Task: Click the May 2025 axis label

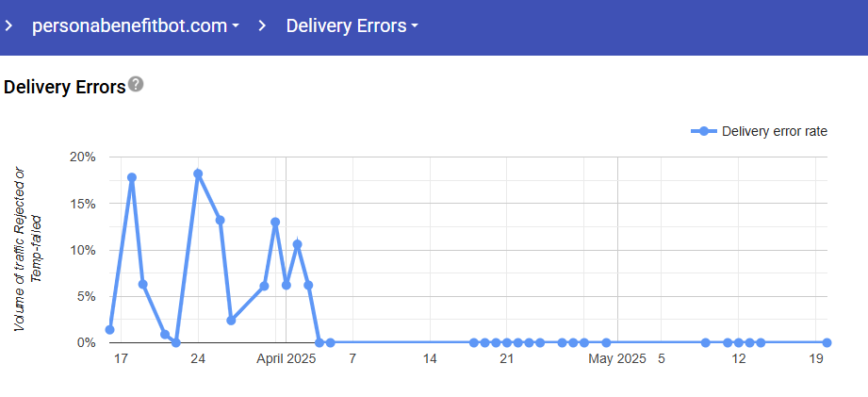Action: 617,359
